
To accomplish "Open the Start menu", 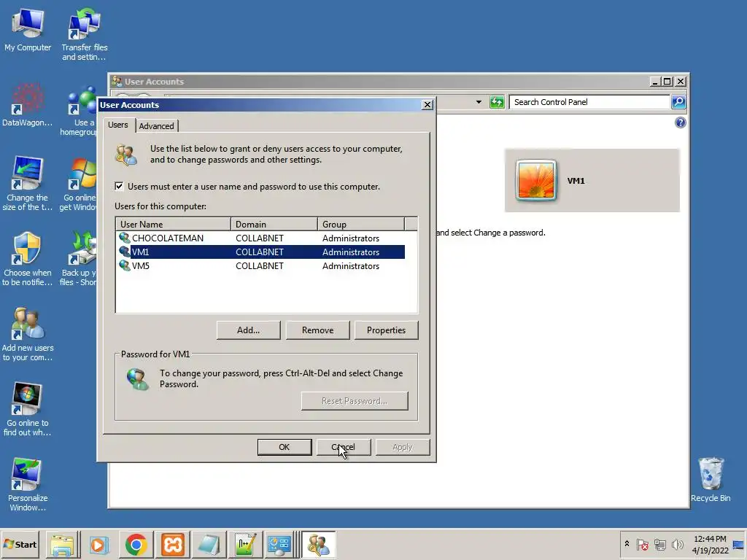I will click(20, 544).
